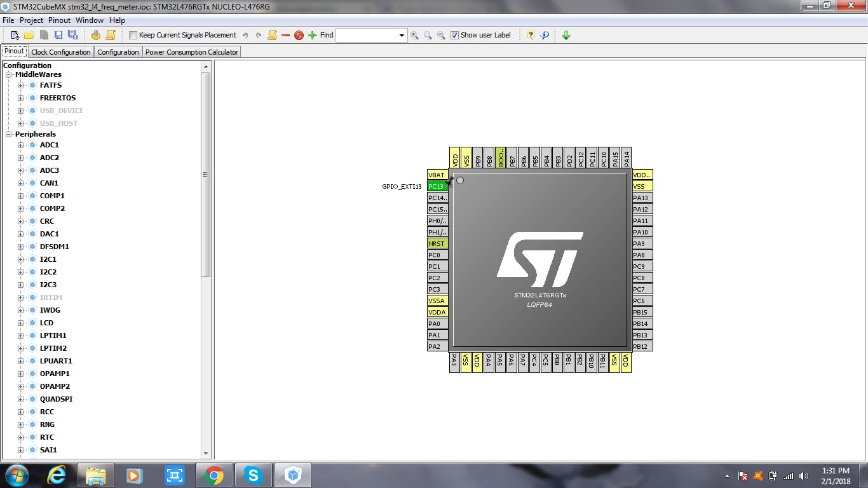Image resolution: width=868 pixels, height=488 pixels.
Task: Click the red circular icon in toolbar
Action: 299,35
